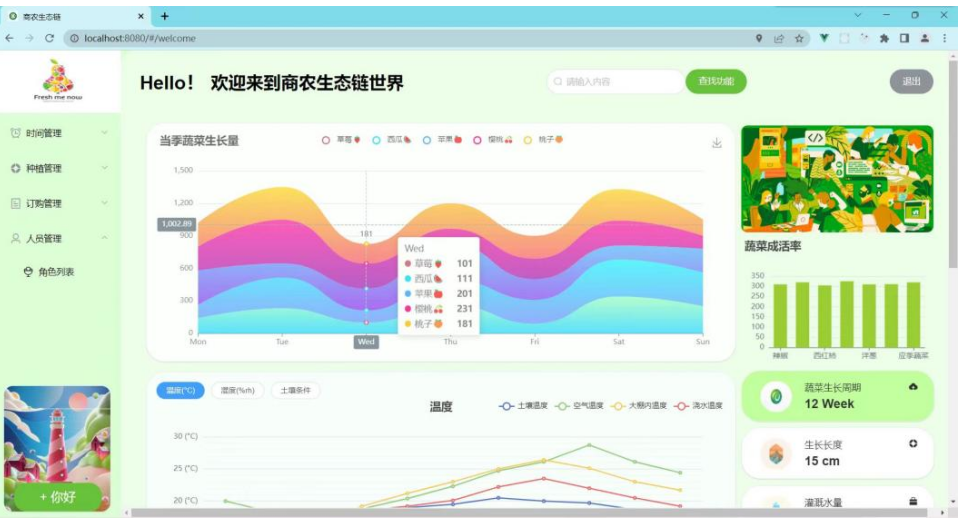Viewport: 964px width, 526px height.
Task: Go back with browser back arrow
Action: point(10,38)
